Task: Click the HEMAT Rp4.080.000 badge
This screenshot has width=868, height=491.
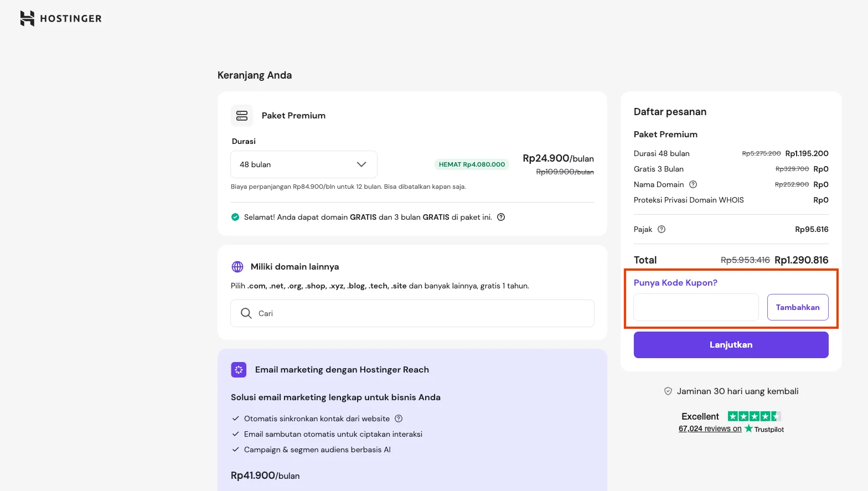Action: click(472, 164)
